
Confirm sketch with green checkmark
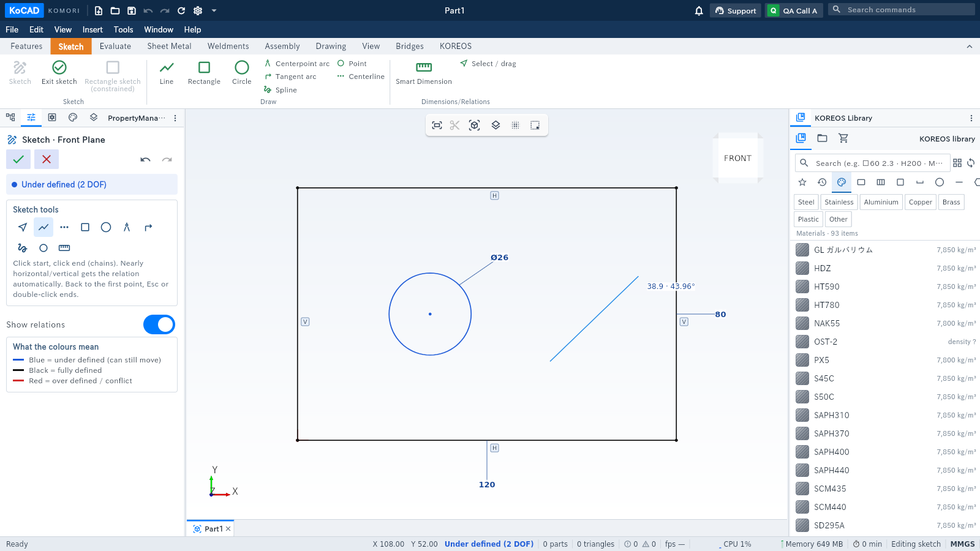click(x=18, y=159)
